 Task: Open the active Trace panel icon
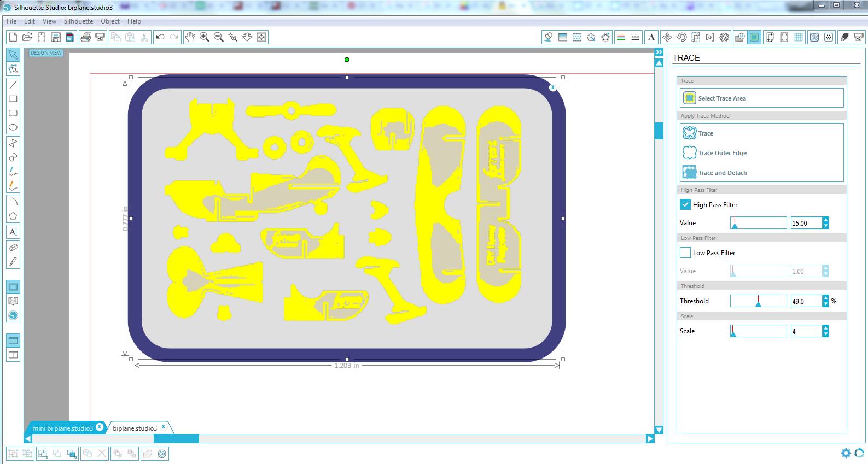click(754, 37)
